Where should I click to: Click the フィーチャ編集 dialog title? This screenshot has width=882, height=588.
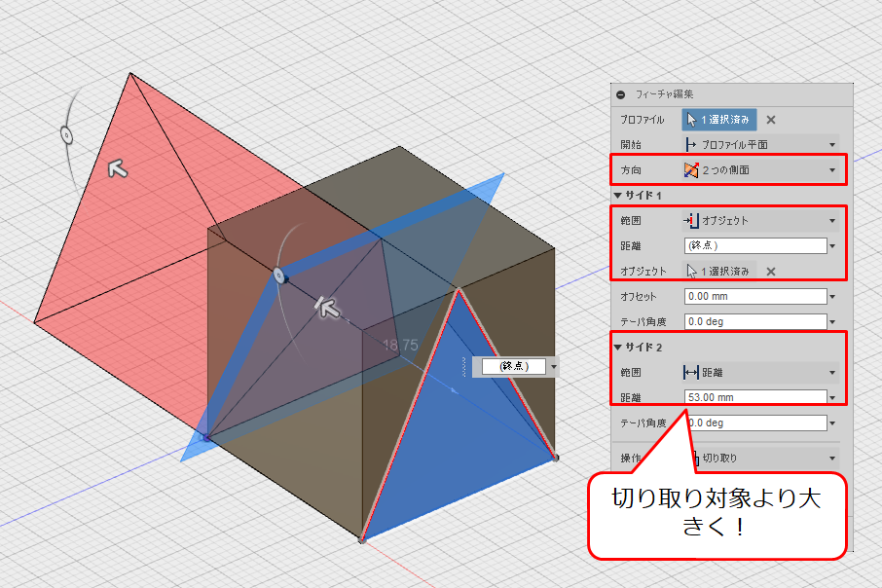(664, 94)
